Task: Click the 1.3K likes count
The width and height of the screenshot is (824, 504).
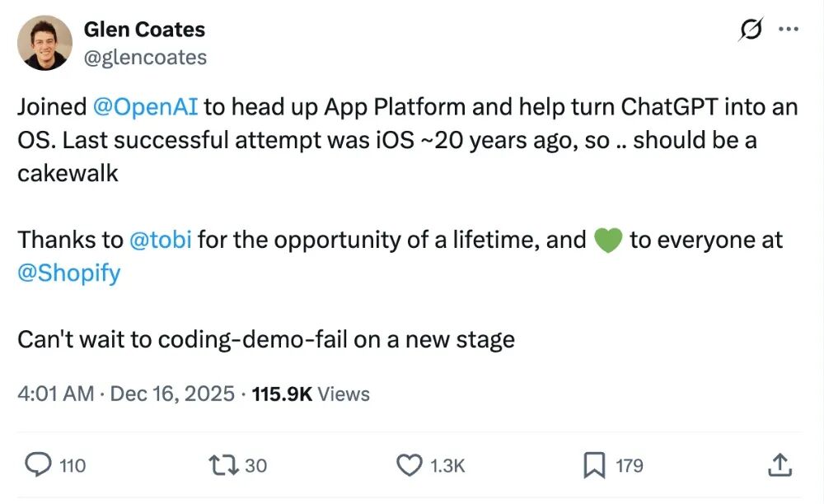Action: pyautogui.click(x=447, y=466)
